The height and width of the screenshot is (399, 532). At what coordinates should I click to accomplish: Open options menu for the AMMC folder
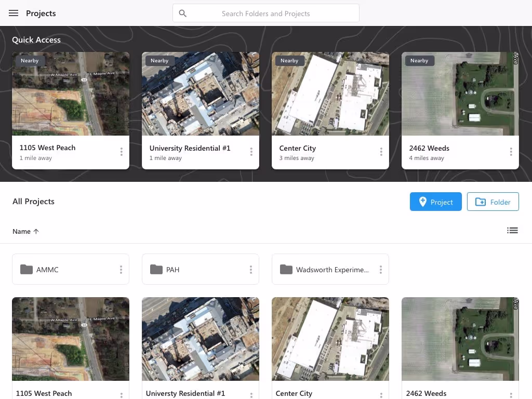122,269
